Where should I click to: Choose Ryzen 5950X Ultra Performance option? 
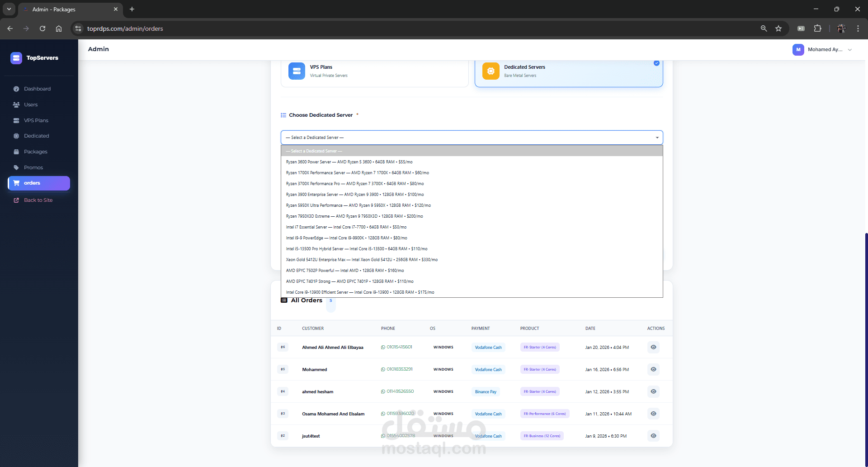tap(472, 205)
